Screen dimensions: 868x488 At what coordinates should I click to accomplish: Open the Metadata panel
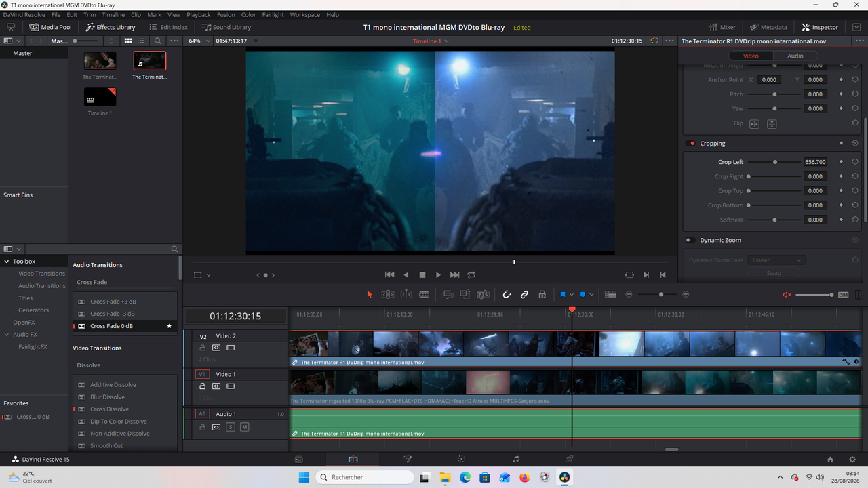pyautogui.click(x=768, y=27)
